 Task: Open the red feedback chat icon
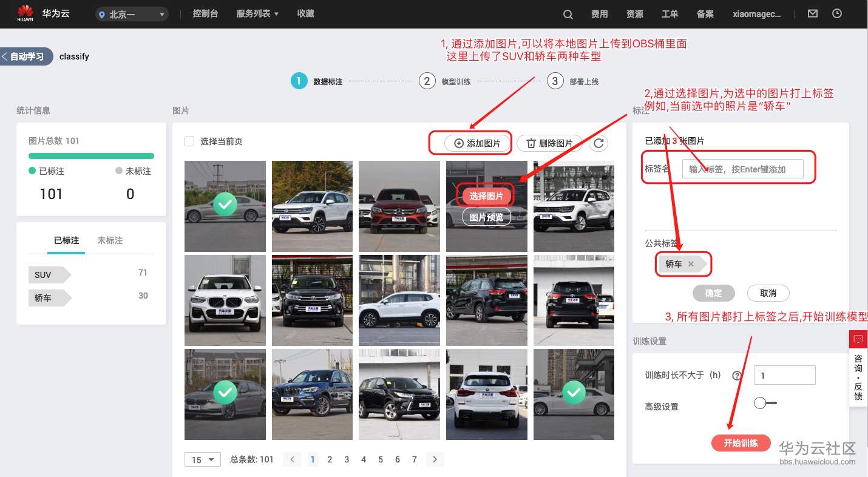pyautogui.click(x=858, y=339)
